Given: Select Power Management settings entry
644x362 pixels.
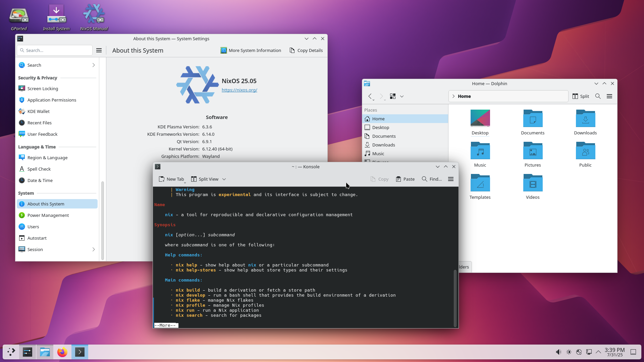Looking at the screenshot, I should pyautogui.click(x=57, y=215).
